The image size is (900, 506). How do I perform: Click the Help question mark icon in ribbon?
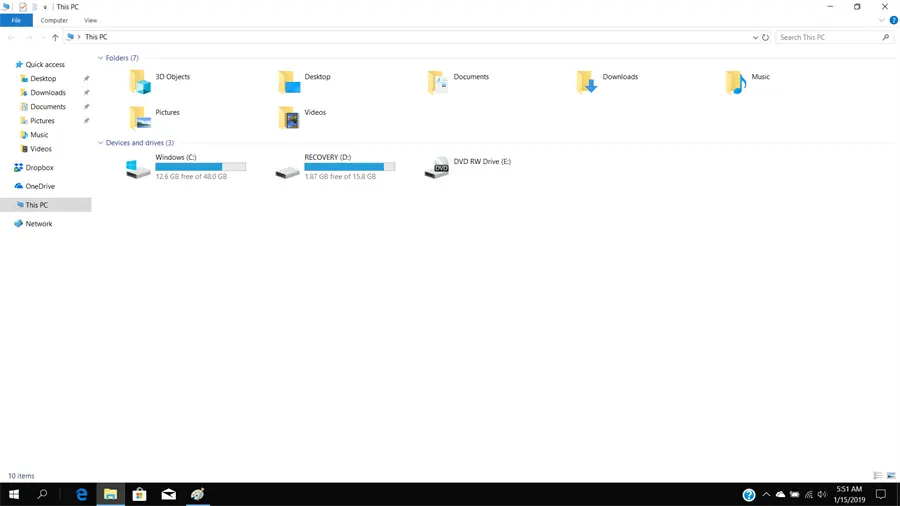(894, 20)
